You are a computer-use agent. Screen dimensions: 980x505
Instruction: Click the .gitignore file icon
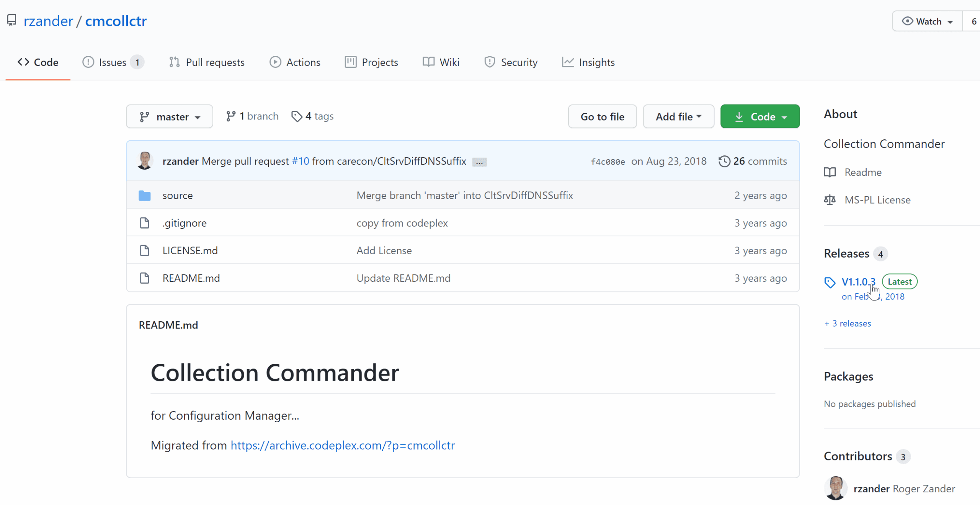point(144,223)
